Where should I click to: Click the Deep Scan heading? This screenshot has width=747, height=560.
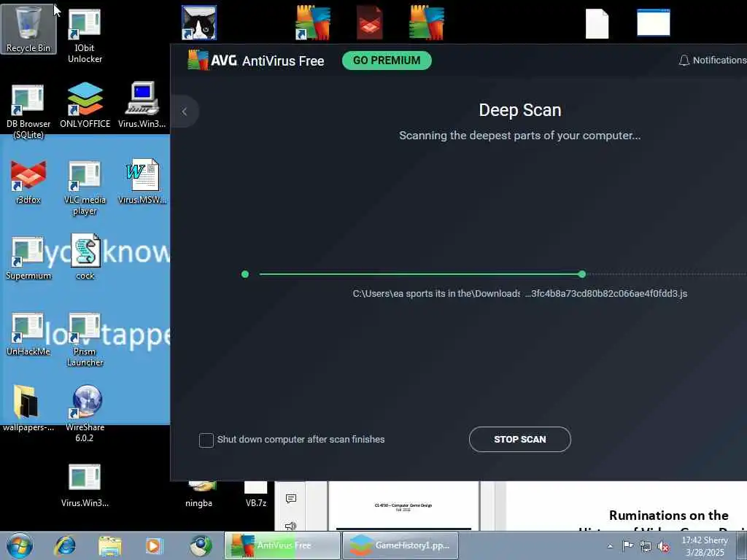[519, 110]
